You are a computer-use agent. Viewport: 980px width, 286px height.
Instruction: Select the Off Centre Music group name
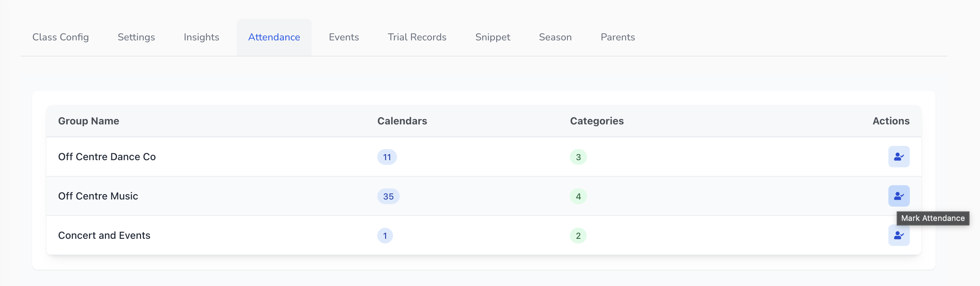point(98,196)
